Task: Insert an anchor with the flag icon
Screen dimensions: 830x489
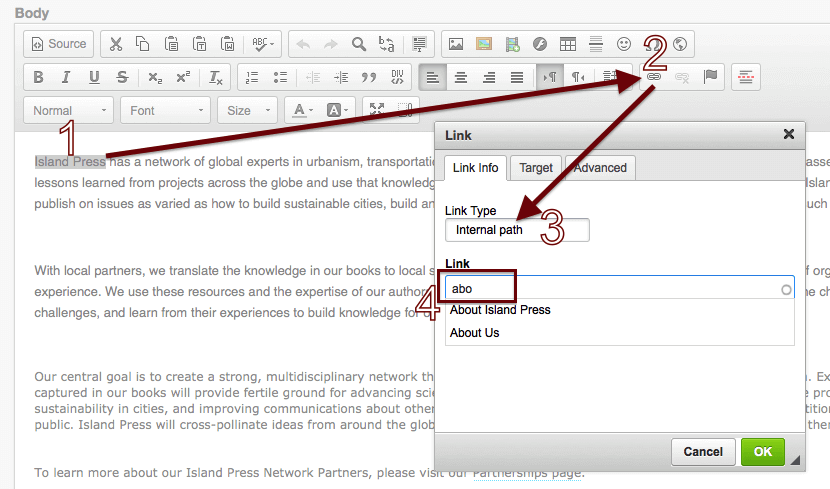Action: click(x=710, y=77)
